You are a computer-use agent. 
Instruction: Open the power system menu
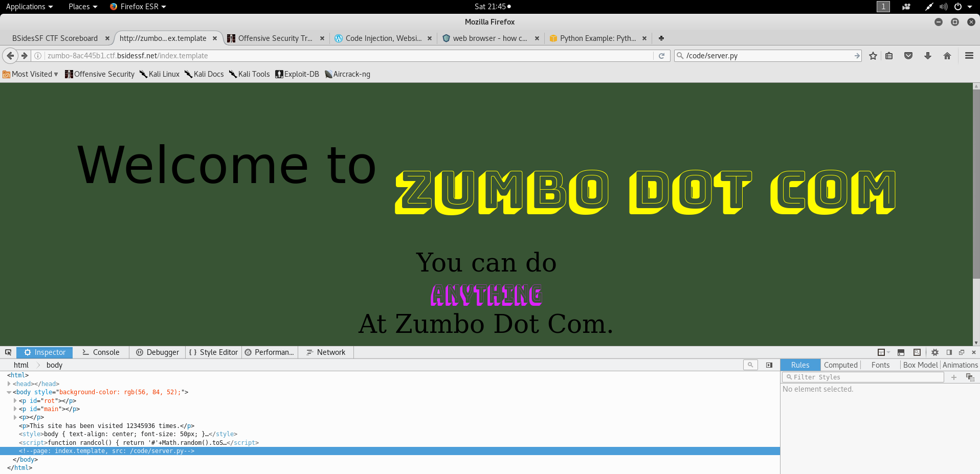[962, 7]
